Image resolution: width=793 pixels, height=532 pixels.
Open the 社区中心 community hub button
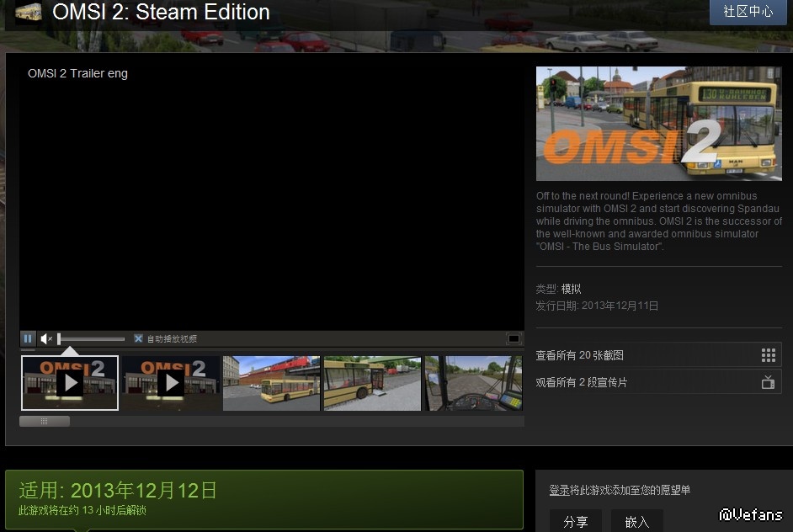(x=748, y=11)
